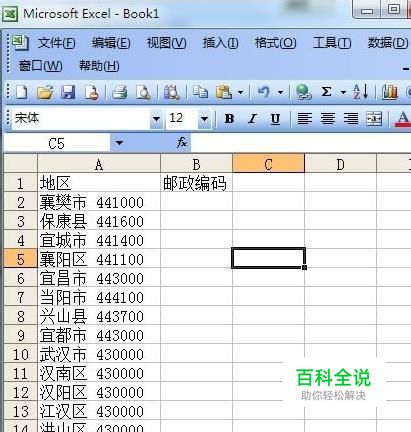Click the Select All corner button
Screen dimensions: 411x432
click(x=21, y=163)
